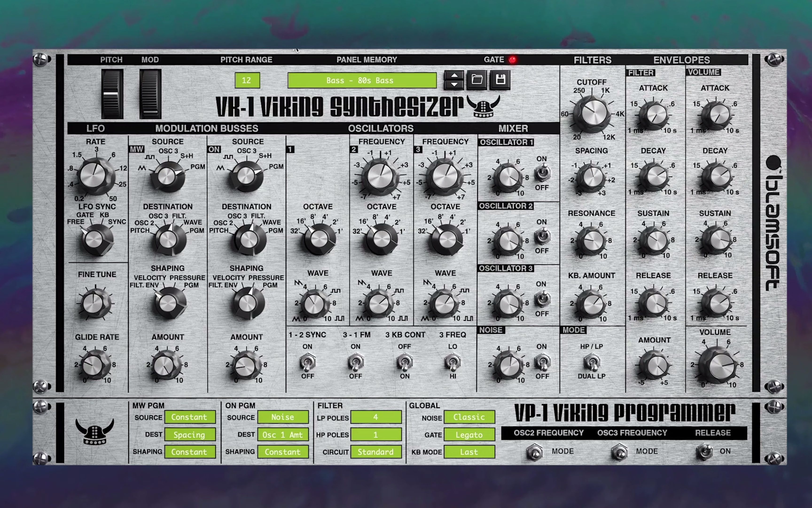The height and width of the screenshot is (508, 812).
Task: Click the MW bus AMOUNT knob
Action: coord(166,365)
